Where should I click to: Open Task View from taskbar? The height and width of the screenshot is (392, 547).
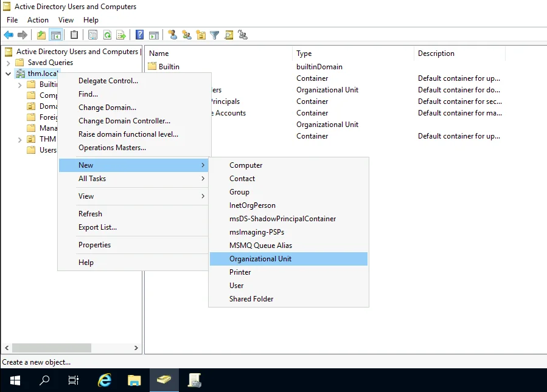(73, 380)
